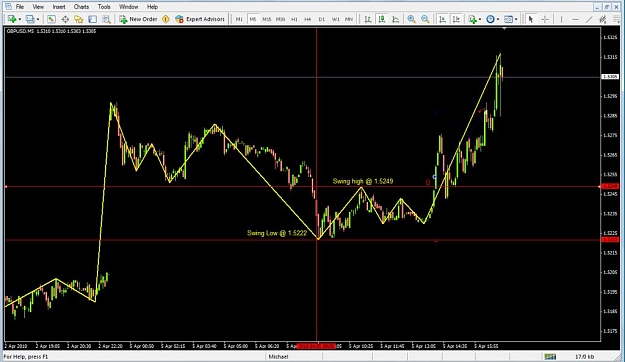Select the D1 timeframe

[322, 19]
